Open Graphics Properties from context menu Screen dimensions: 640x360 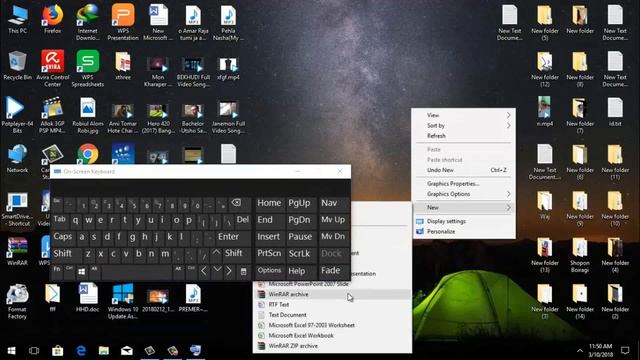coord(464,184)
